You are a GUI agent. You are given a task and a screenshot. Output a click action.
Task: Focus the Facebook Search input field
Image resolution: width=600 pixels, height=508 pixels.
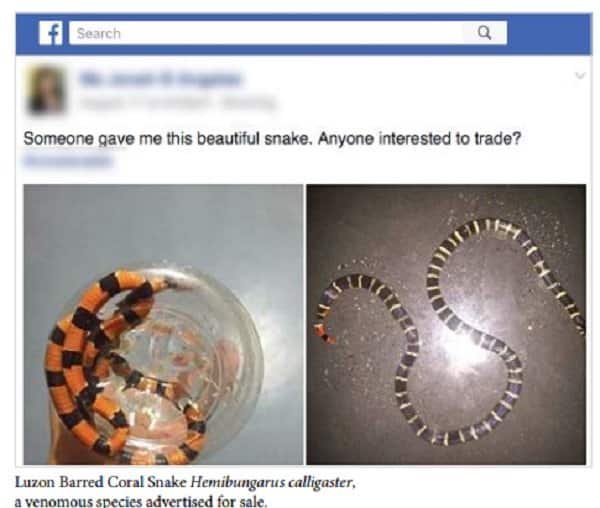click(x=288, y=33)
